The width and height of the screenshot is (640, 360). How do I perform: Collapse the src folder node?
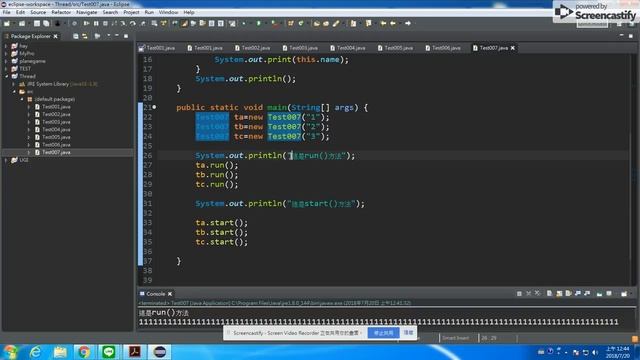[13, 91]
